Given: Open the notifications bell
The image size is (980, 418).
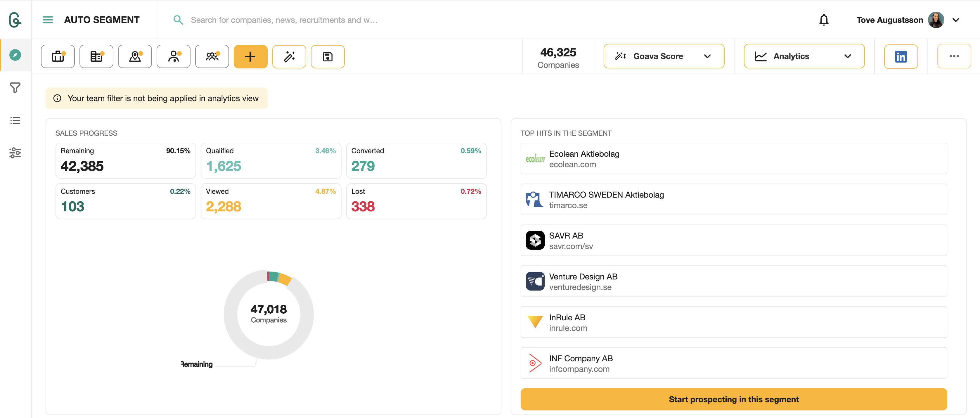Looking at the screenshot, I should (824, 20).
